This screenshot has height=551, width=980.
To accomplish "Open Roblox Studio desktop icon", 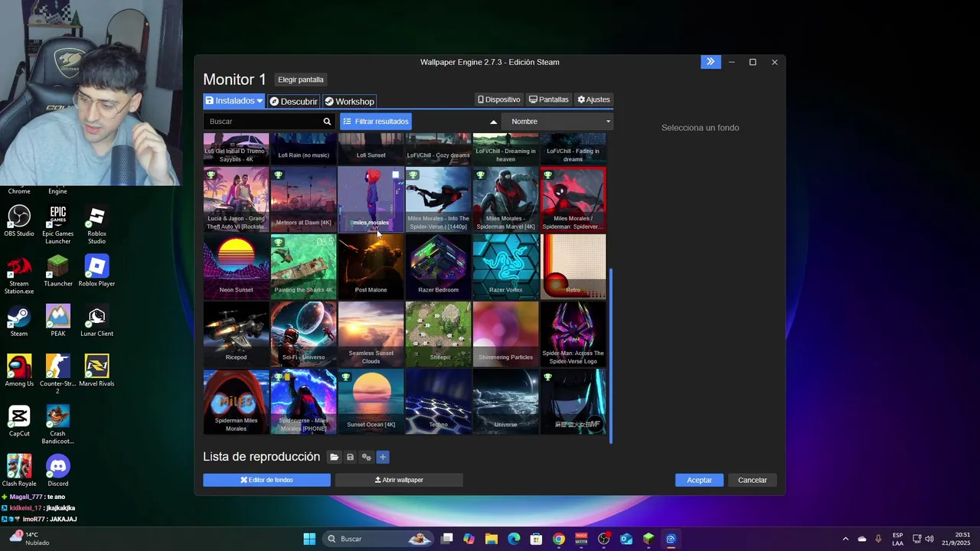I will click(96, 225).
